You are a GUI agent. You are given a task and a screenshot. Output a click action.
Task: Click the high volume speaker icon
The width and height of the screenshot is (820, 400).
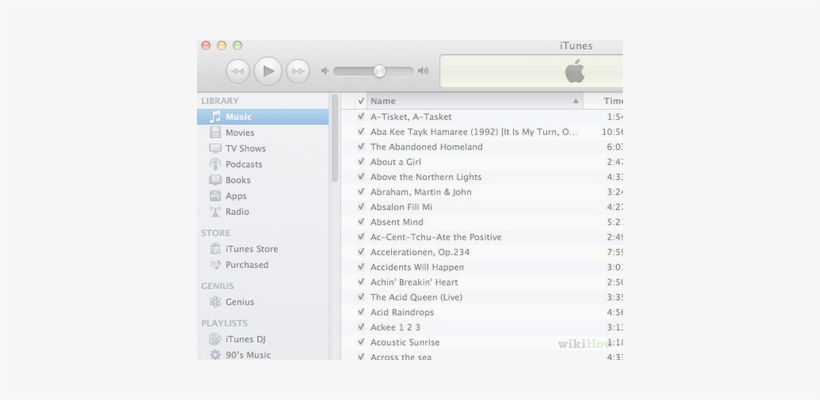point(423,71)
